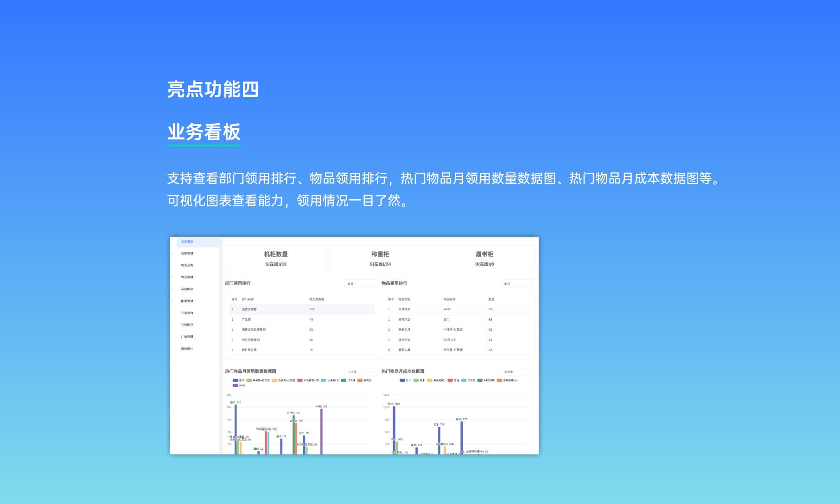This screenshot has height=504, width=840.
Task: Expand the 物品管理 sidebar submenu arrow
Action: pyautogui.click(x=172, y=277)
